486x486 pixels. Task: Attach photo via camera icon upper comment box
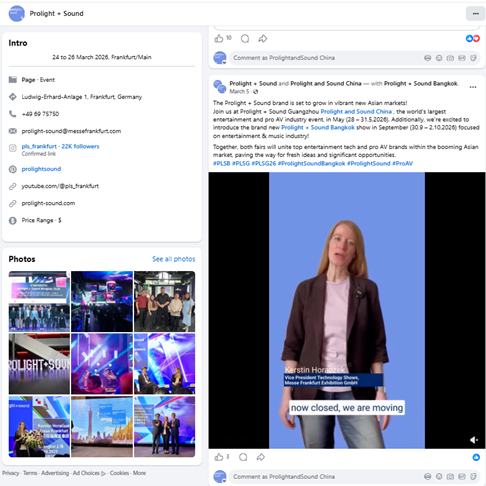[x=450, y=58]
